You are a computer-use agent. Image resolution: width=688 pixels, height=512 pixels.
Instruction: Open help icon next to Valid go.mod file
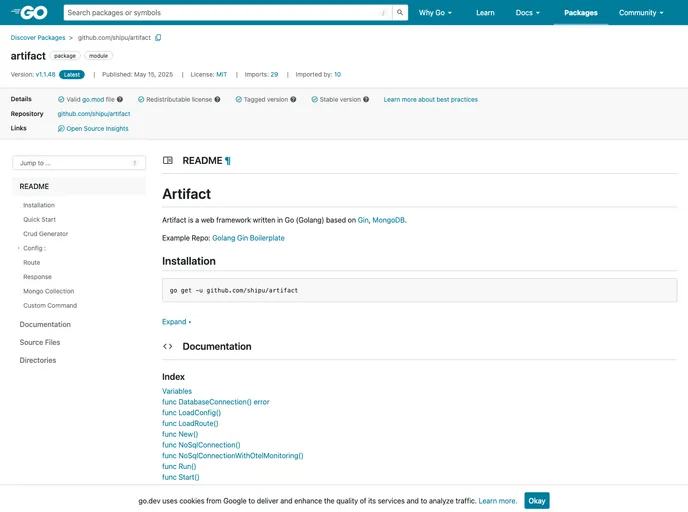point(120,100)
